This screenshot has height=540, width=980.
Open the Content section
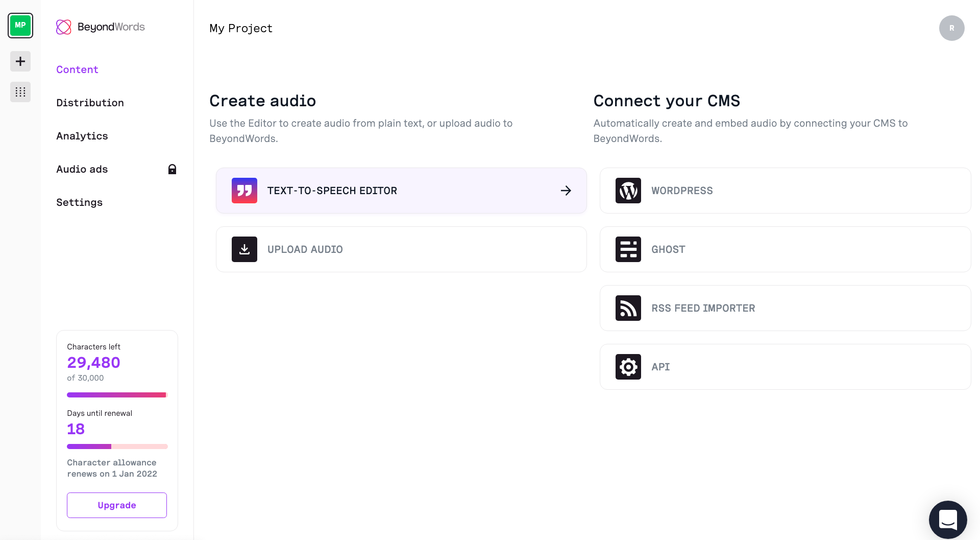click(77, 69)
